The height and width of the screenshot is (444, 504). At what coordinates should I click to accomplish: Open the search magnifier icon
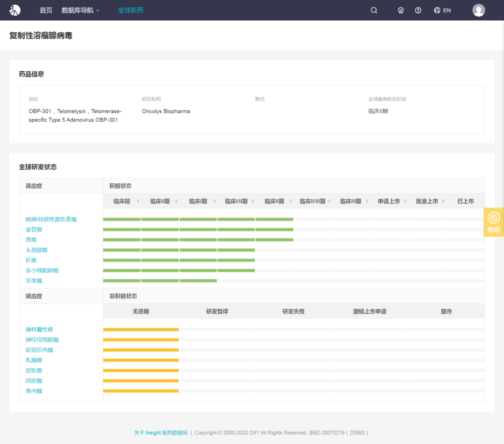pos(374,10)
